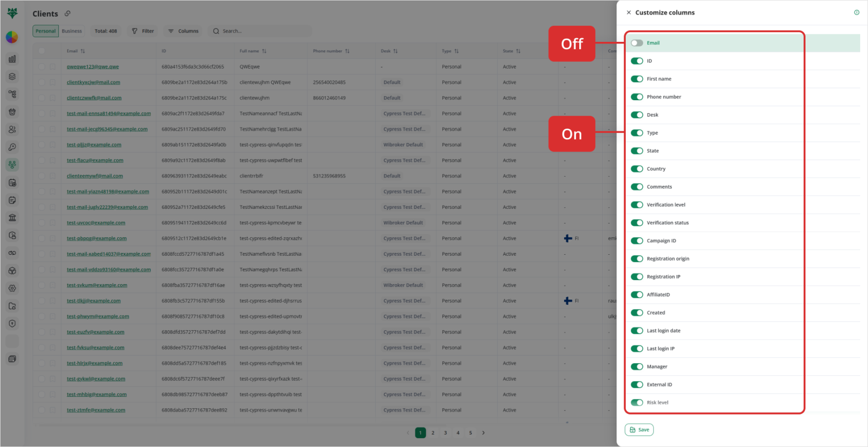This screenshot has height=447, width=868.
Task: Switch to the Business tab
Action: (x=72, y=31)
